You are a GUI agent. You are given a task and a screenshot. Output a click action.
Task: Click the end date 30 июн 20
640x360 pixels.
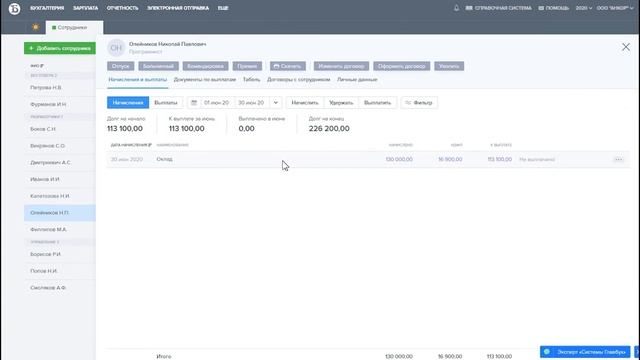point(251,103)
